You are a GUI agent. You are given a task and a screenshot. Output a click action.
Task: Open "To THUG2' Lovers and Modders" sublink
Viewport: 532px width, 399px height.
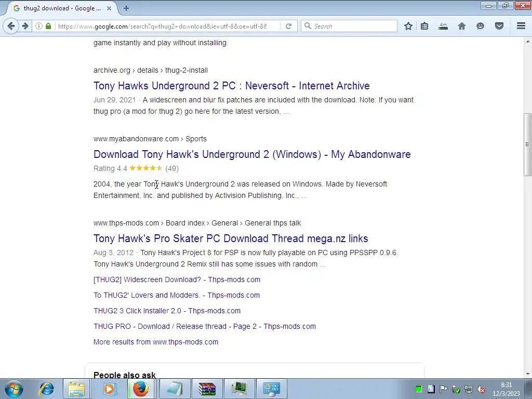tap(177, 295)
